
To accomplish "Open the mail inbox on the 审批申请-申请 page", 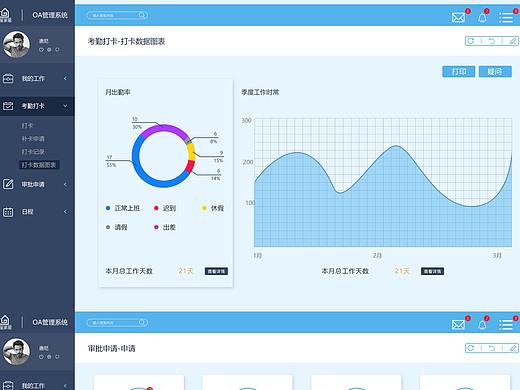I will [458, 325].
